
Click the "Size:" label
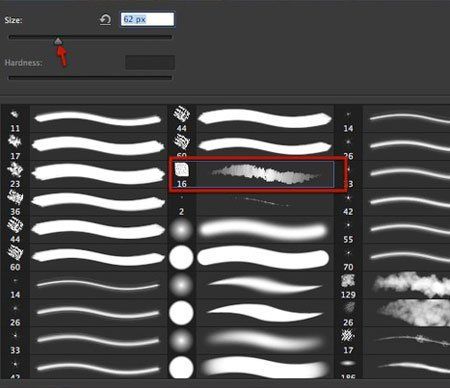13,20
